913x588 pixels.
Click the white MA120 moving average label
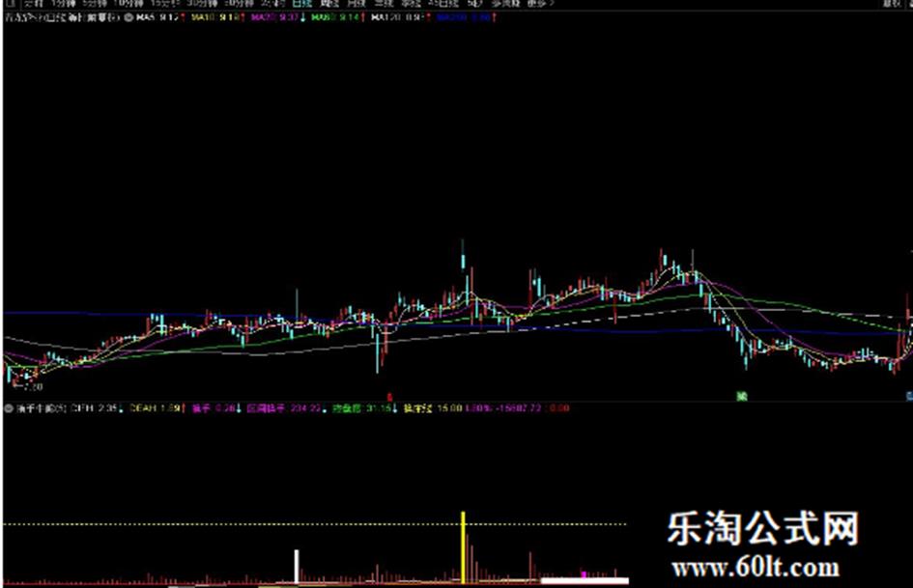[x=400, y=17]
